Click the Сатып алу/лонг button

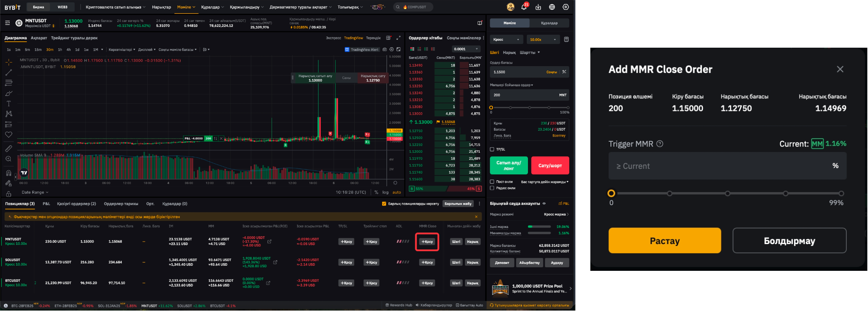tap(508, 165)
